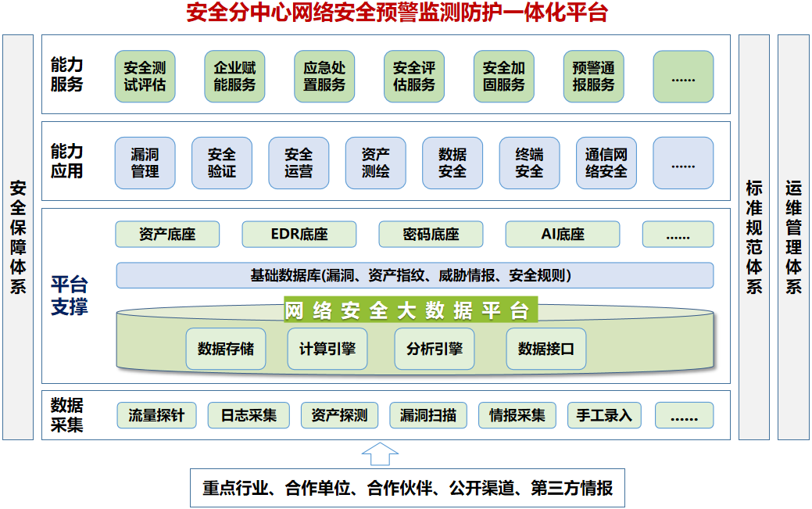Image resolution: width=812 pixels, height=509 pixels.
Task: Open the 数据接口 box
Action: (x=546, y=349)
